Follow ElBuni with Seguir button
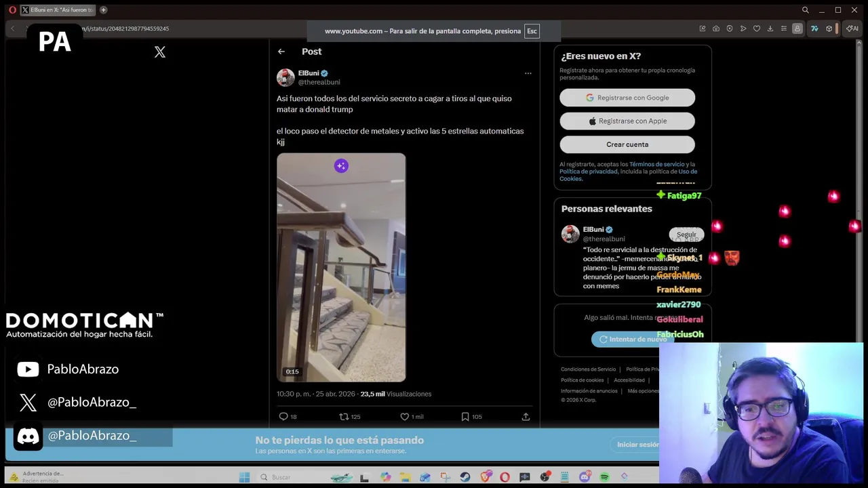Viewport: 868px width, 488px height. pos(686,235)
